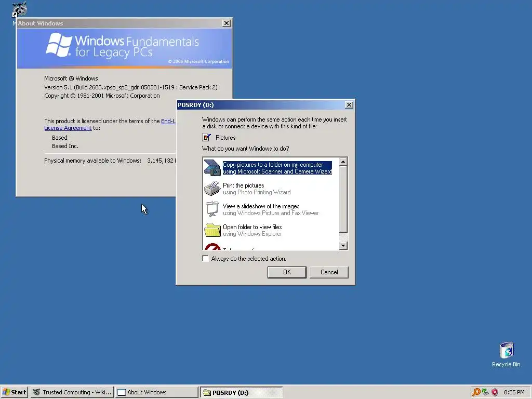Click the action list scroll up arrow
Image resolution: width=532 pixels, height=399 pixels.
(x=343, y=162)
